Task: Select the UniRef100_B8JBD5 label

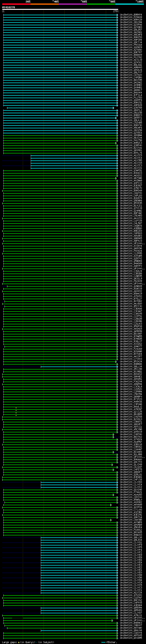Action: [x=131, y=414]
